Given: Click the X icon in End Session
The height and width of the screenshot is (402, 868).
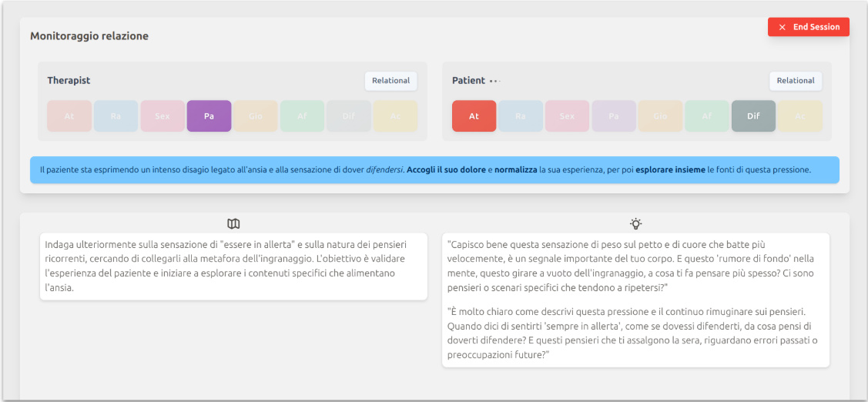Looking at the screenshot, I should (x=783, y=27).
